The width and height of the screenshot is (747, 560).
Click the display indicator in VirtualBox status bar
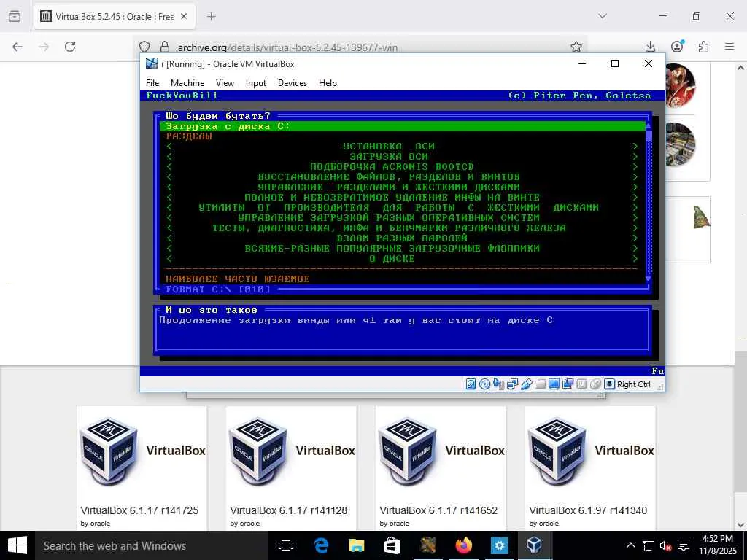pyautogui.click(x=554, y=384)
